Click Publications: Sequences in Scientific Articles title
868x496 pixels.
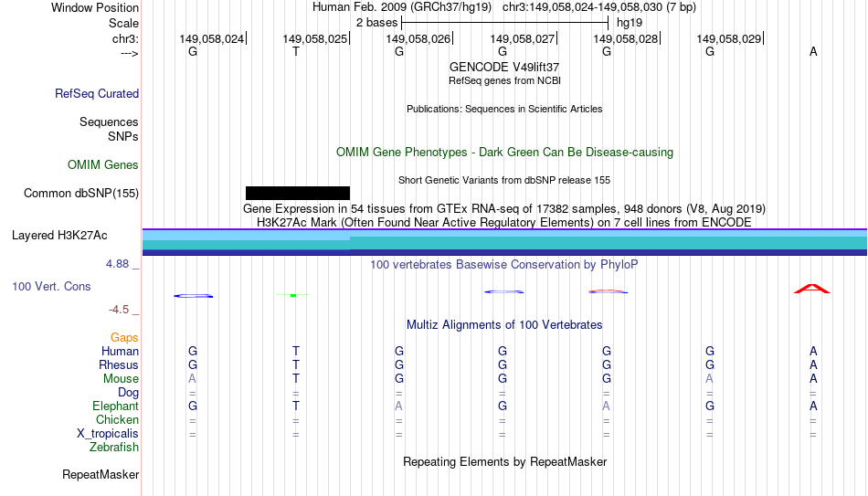[x=504, y=109]
